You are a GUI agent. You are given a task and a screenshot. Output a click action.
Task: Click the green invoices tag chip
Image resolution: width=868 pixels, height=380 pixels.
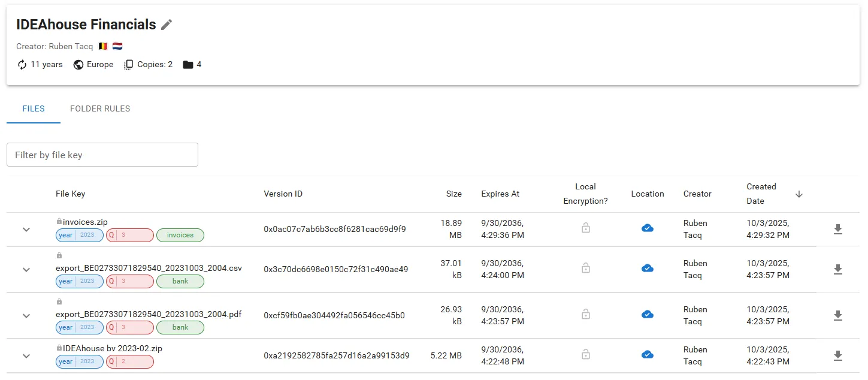click(x=180, y=236)
